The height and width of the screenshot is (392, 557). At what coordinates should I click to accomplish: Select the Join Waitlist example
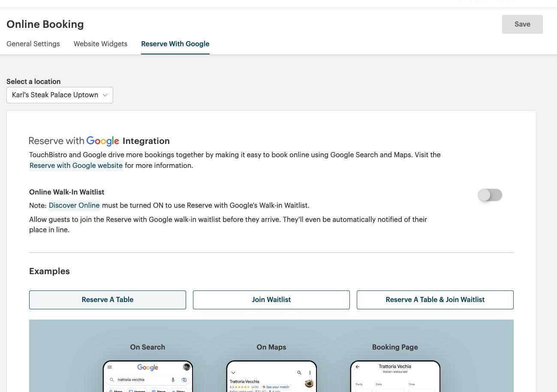271,299
